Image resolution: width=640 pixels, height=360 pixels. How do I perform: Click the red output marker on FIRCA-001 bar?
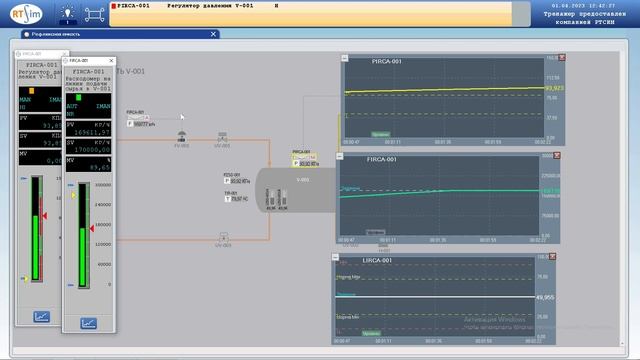tap(92, 229)
